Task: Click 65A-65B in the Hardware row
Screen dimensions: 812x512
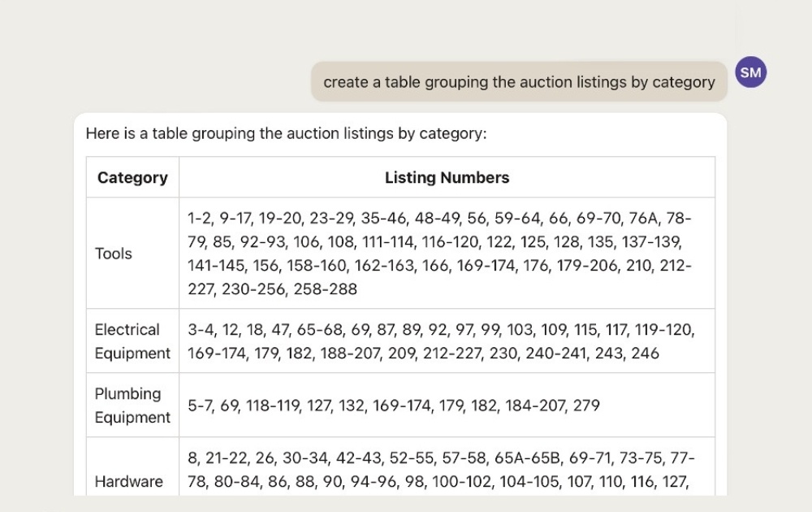Action: (527, 458)
